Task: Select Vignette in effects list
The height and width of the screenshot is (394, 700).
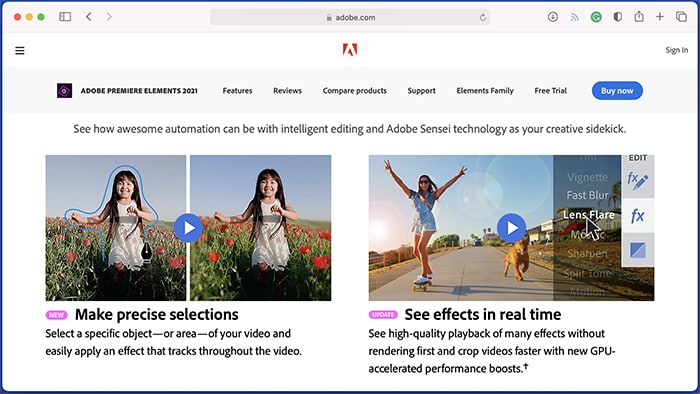Action: coord(588,177)
